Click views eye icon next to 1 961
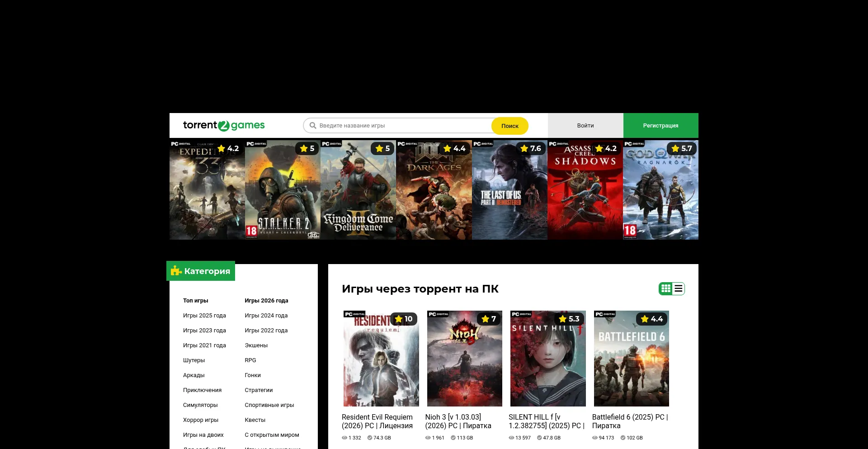This screenshot has width=868, height=449. click(x=428, y=438)
